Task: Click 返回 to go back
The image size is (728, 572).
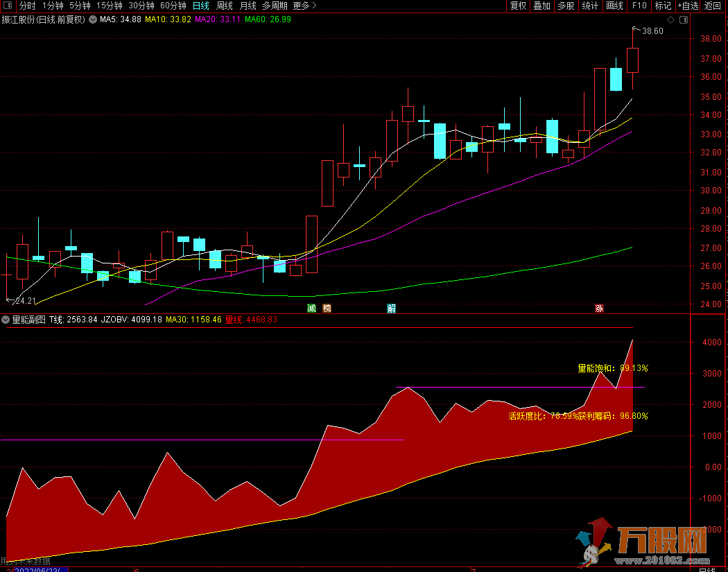Action: (713, 6)
